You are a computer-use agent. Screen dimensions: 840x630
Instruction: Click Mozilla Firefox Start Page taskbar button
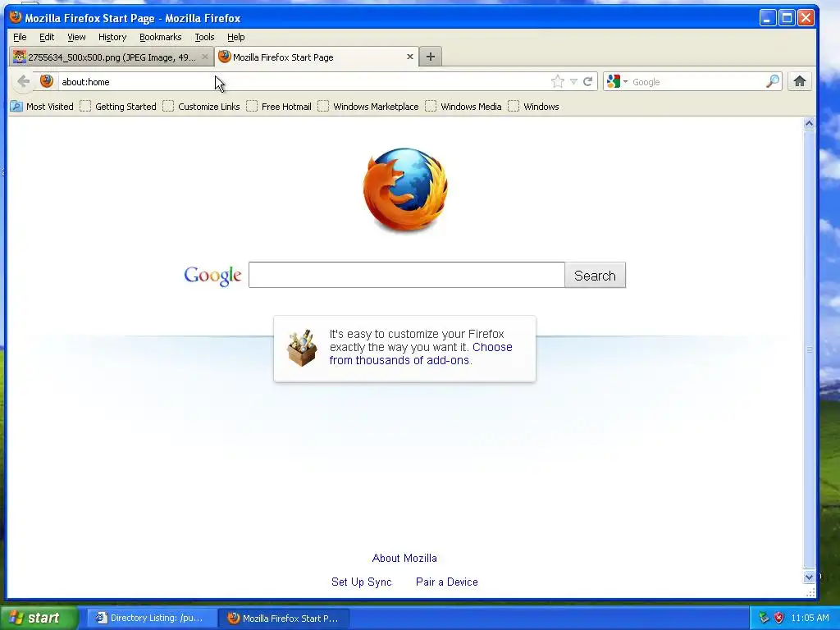coord(284,619)
